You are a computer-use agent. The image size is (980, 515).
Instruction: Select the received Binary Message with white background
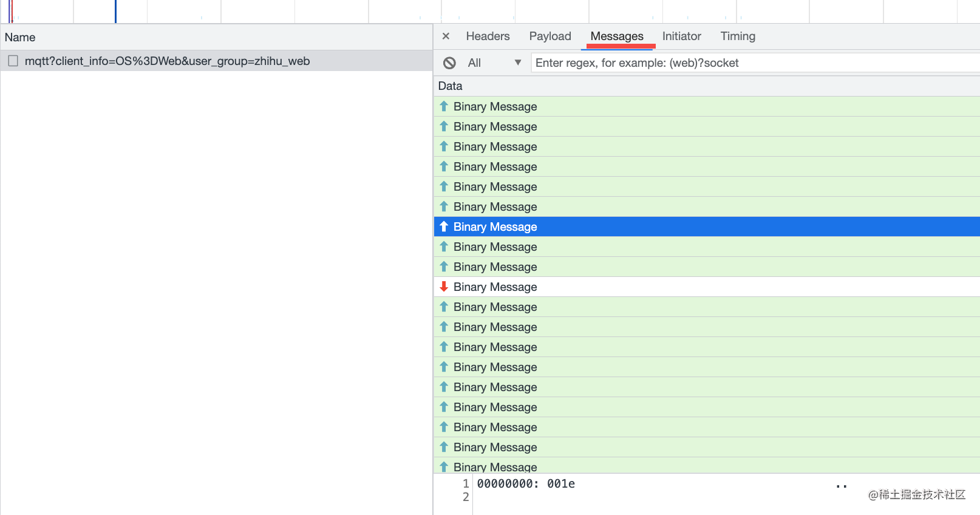pyautogui.click(x=707, y=287)
